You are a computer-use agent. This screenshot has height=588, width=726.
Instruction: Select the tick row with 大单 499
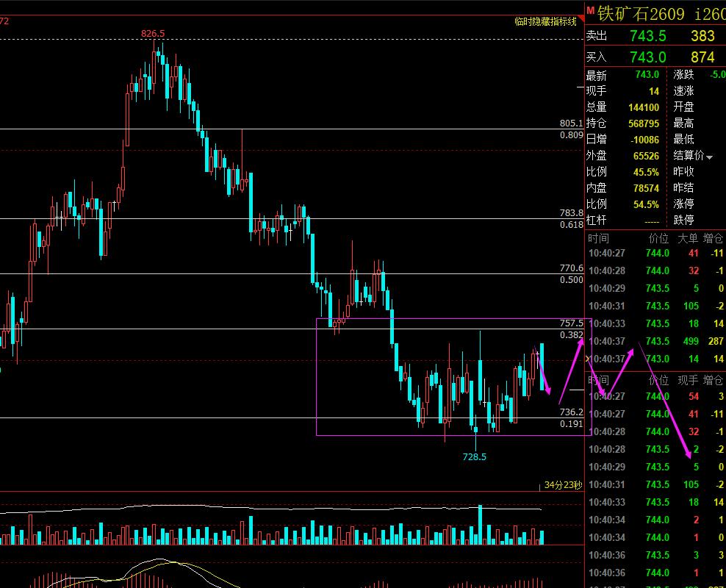[x=655, y=341]
